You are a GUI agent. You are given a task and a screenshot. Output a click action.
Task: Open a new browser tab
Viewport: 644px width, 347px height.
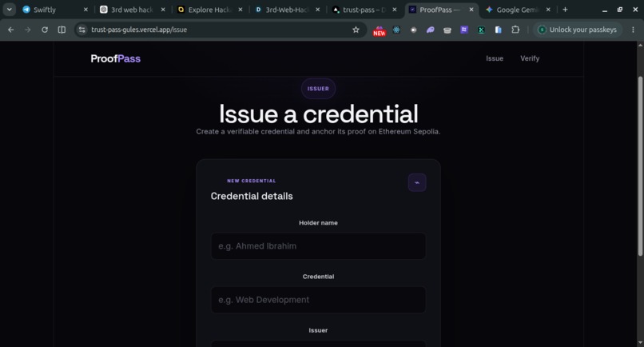[565, 10]
